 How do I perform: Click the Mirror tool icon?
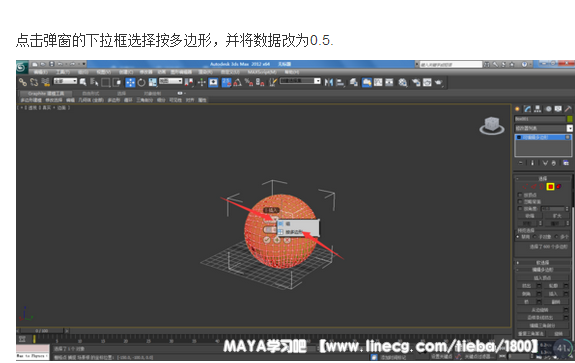click(329, 82)
